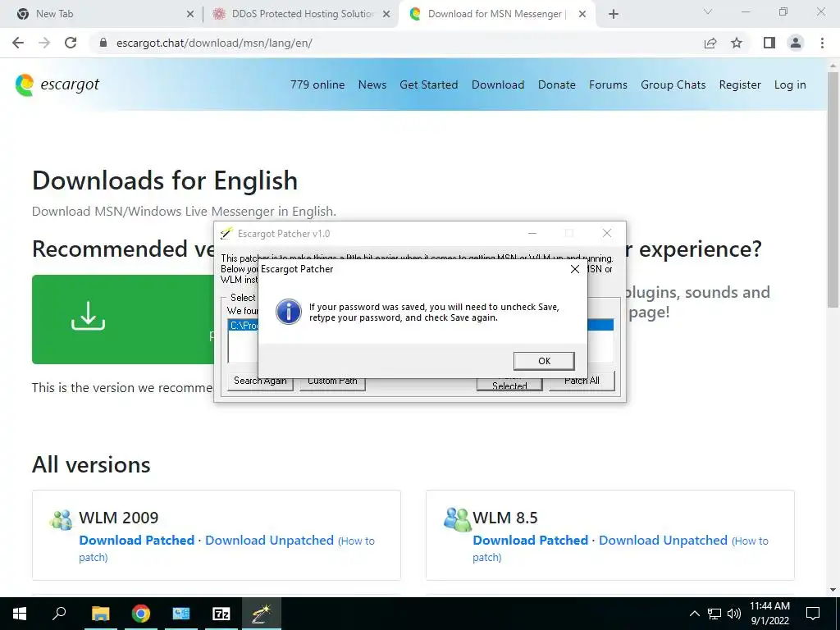Screen dimensions: 840x630
Task: Open File Explorer from taskbar
Action: click(x=100, y=614)
